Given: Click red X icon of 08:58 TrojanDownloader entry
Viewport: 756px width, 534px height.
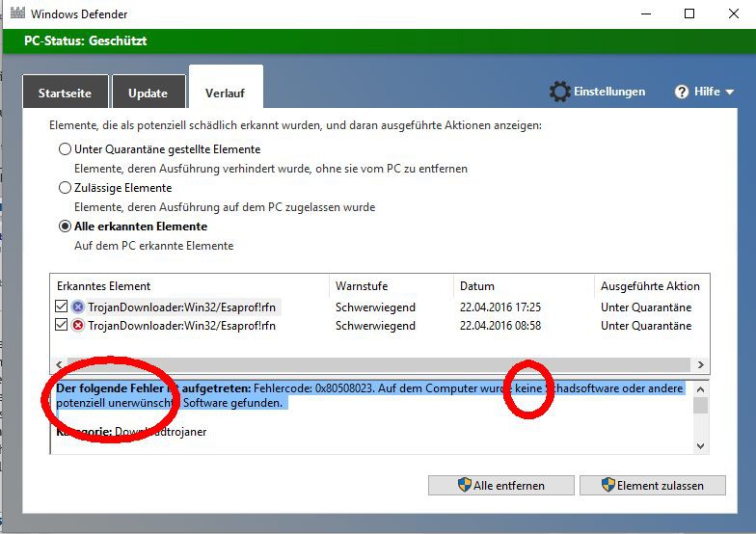Looking at the screenshot, I should click(x=77, y=326).
